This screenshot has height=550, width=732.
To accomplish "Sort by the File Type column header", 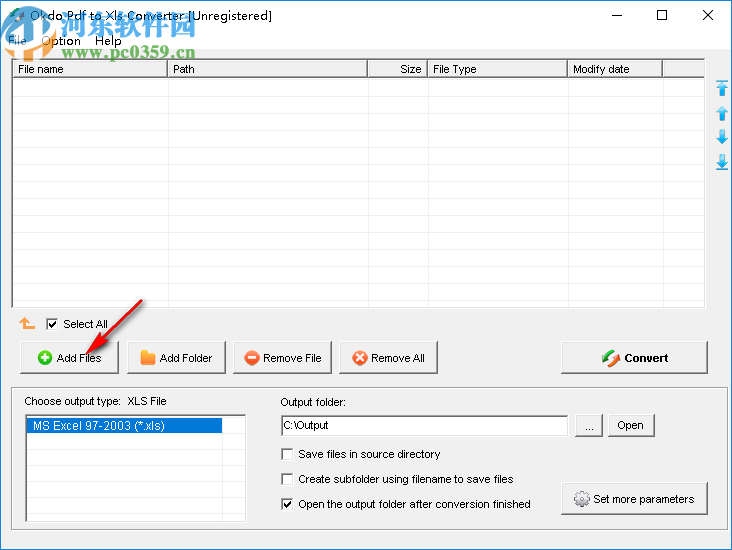I will 498,69.
